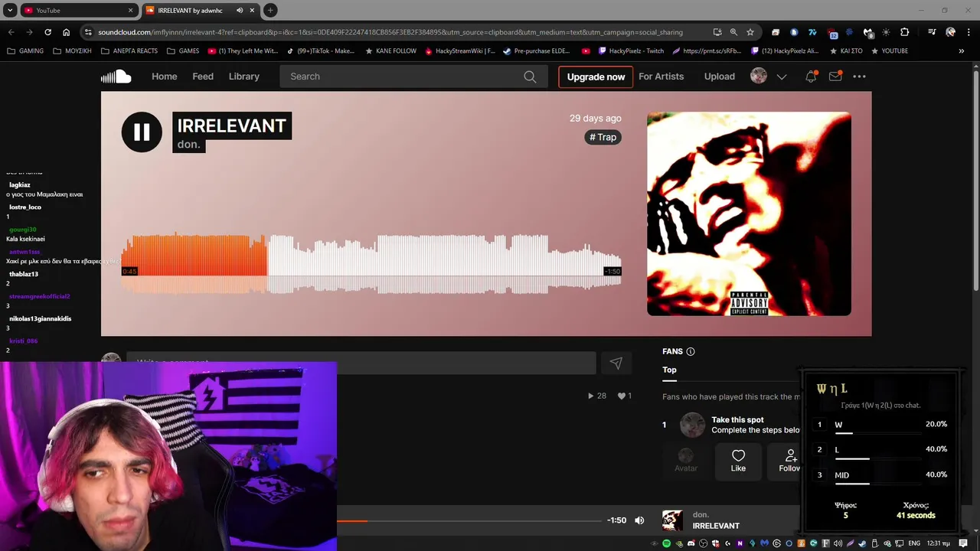Open the three-dot more menu in header

[x=860, y=77]
